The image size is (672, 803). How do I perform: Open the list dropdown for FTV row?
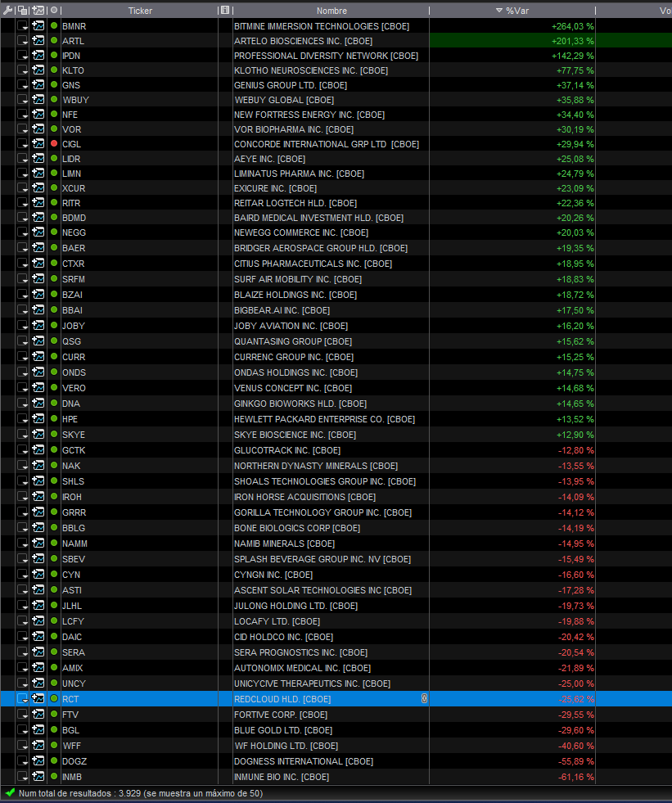23,715
